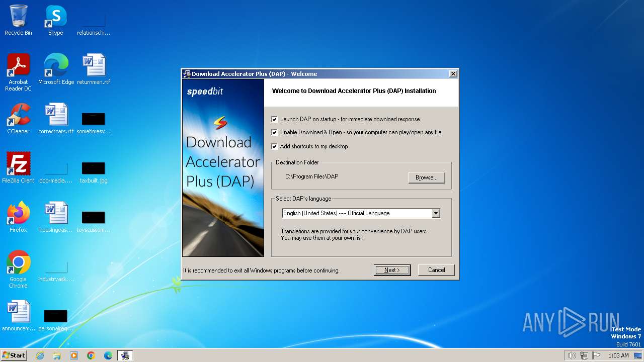
Task: Open Chrome from the taskbar
Action: click(91, 355)
